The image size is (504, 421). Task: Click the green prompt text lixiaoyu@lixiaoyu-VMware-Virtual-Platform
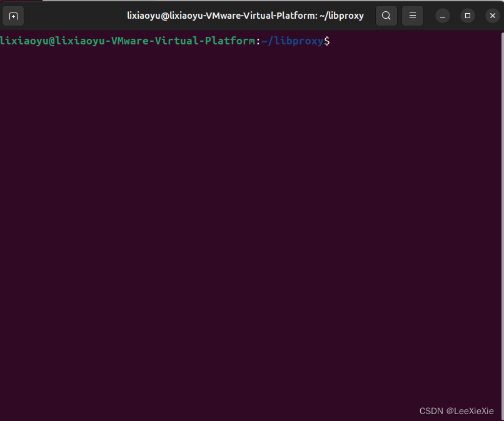pyautogui.click(x=128, y=41)
